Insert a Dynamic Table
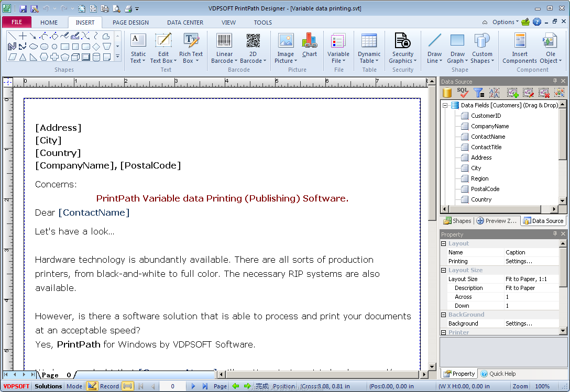 click(x=369, y=48)
